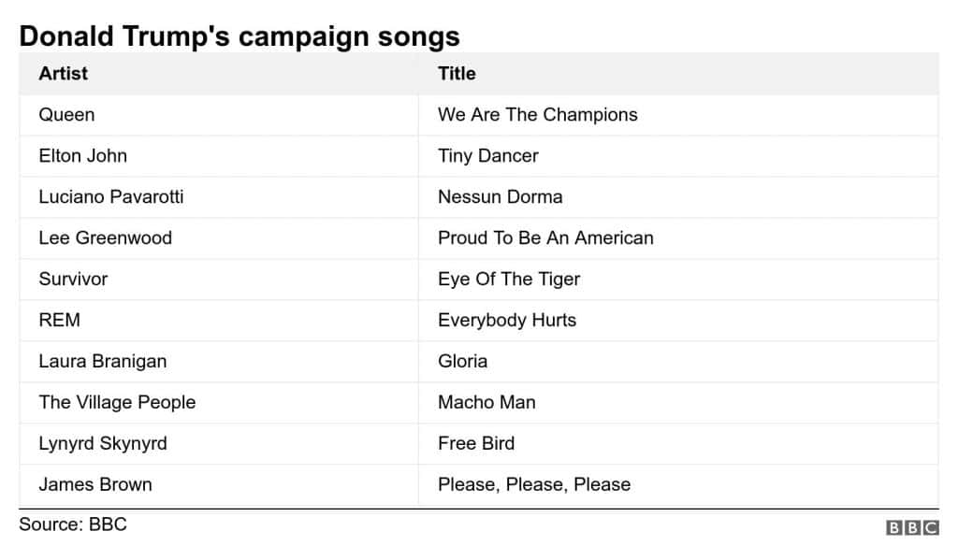Click the Source: BBC text
Image resolution: width=958 pixels, height=560 pixels.
[x=72, y=524]
